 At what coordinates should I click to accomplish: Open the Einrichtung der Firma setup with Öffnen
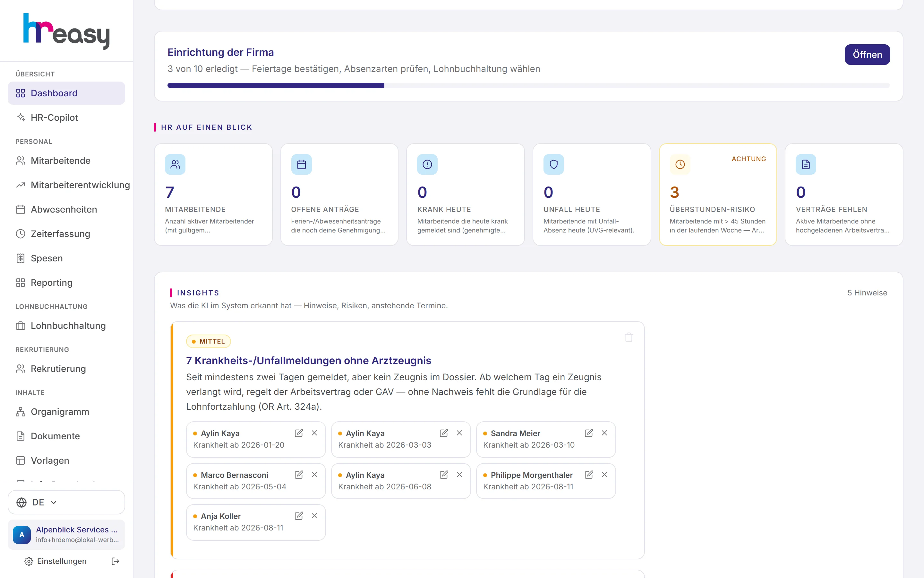(x=867, y=55)
